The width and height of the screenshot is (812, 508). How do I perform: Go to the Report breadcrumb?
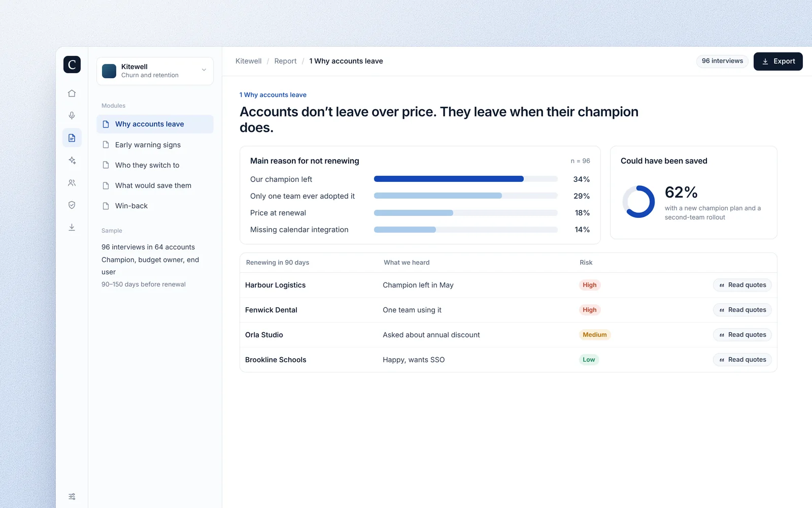tap(285, 61)
